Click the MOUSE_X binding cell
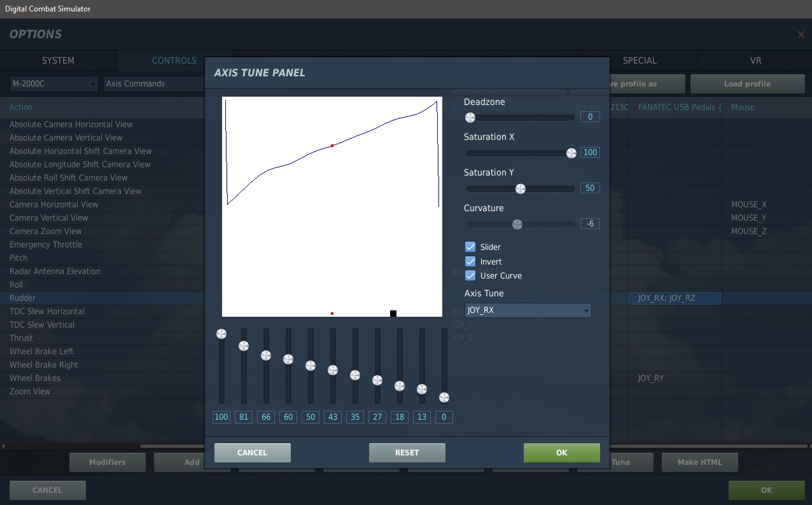This screenshot has width=812, height=505. click(766, 204)
